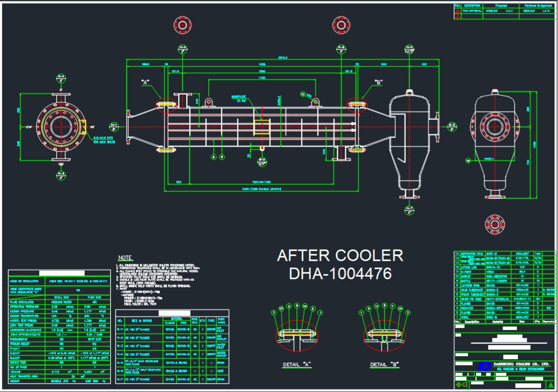Viewport: 558px width, 392px height.
Task: Click the CODE OR REGULATION row label
Action: coord(24,281)
